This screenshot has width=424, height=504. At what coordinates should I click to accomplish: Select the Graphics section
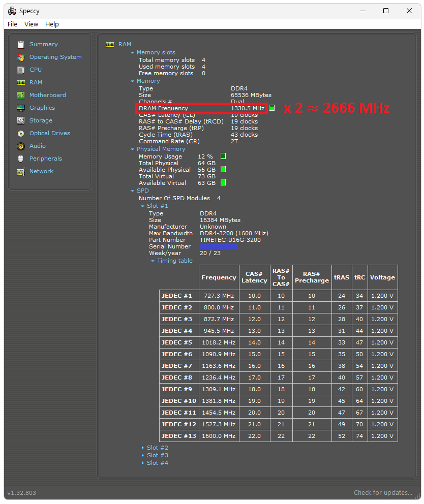click(x=41, y=108)
